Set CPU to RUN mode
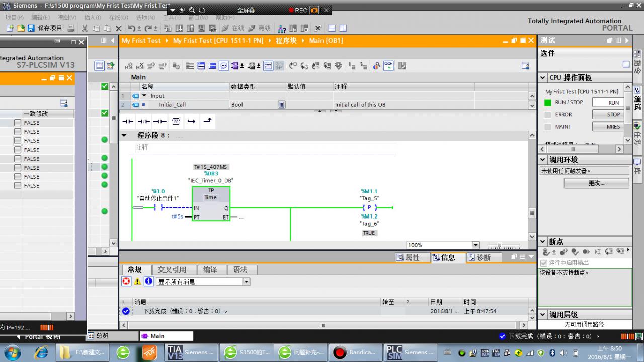This screenshot has width=644, height=362. (607, 102)
